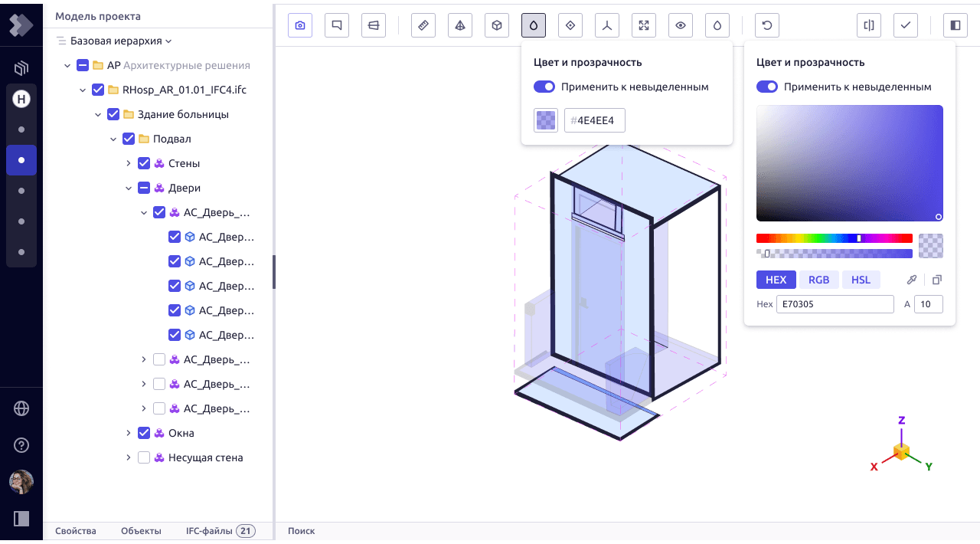Click the Поиск search field at the bottom
This screenshot has height=544, width=980.
point(302,531)
